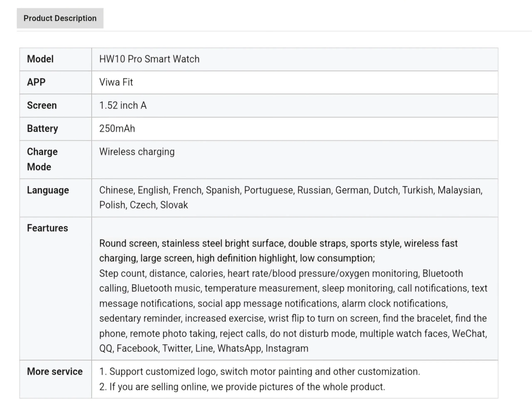Click Polish, Czech, Slovak text line
Screen dimensions: 532x406
tap(144, 205)
